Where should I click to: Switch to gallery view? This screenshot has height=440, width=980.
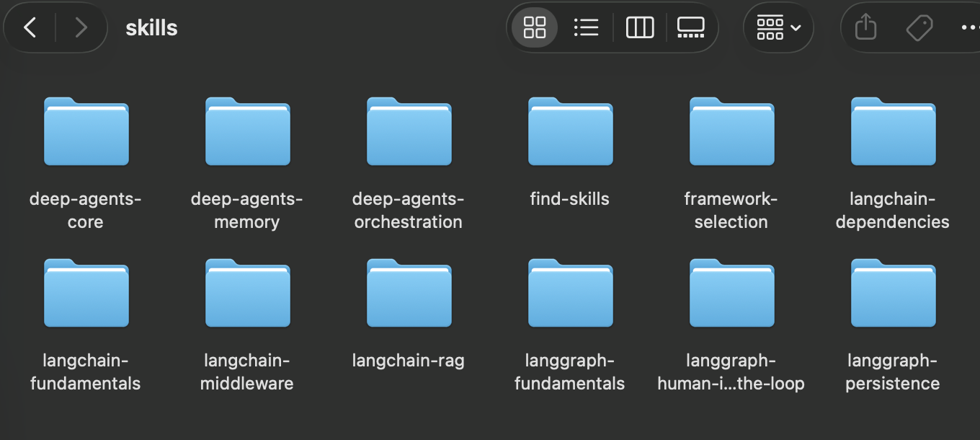[690, 28]
